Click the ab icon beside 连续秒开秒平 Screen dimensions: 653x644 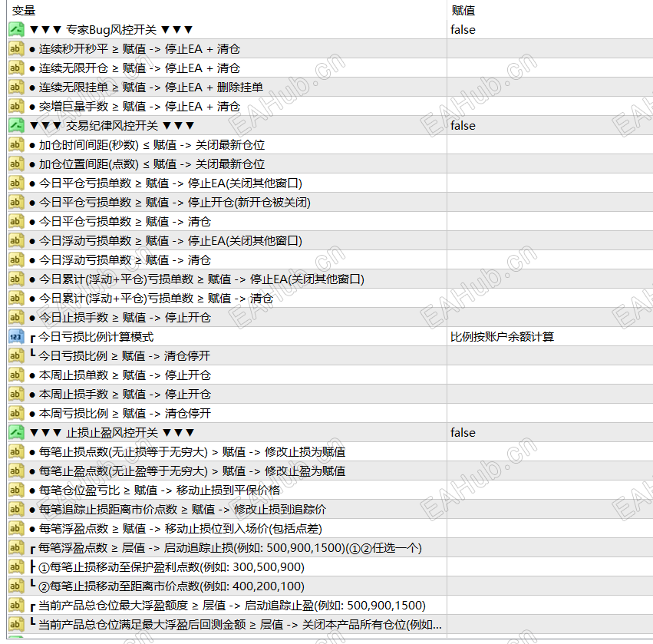(16, 48)
